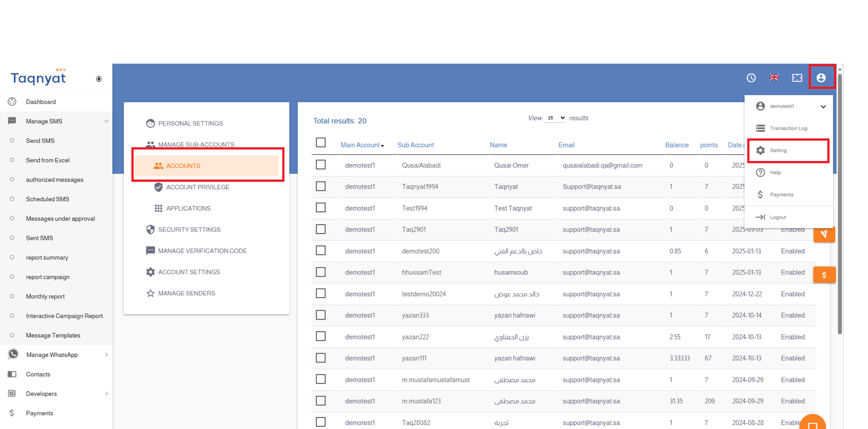Sort table by points column header
Viewport: 868px width, 429px height.
coord(709,145)
